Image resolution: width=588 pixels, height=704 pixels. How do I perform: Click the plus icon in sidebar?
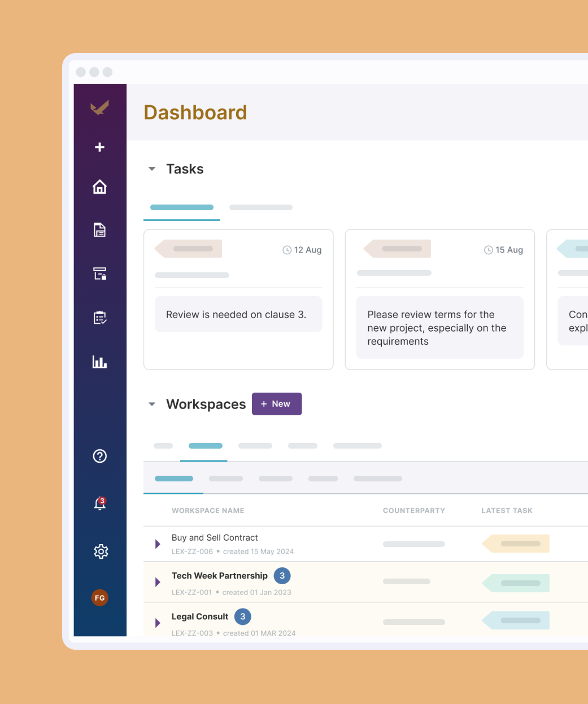click(100, 147)
